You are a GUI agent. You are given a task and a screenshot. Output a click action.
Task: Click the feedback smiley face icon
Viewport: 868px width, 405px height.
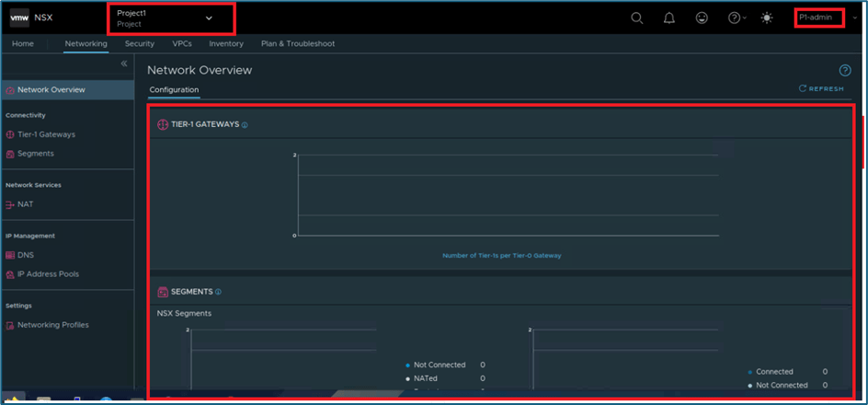702,18
